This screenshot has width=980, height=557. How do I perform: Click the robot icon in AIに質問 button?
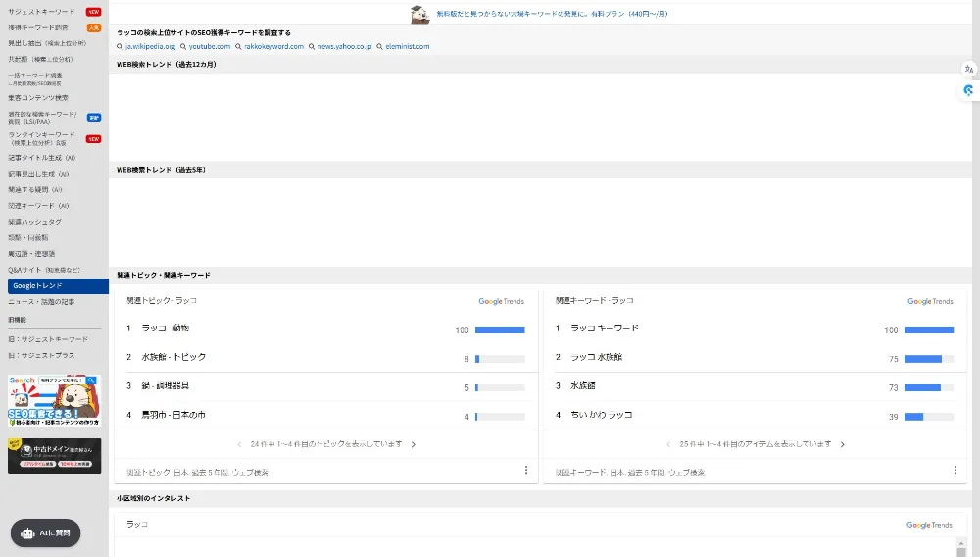[27, 533]
